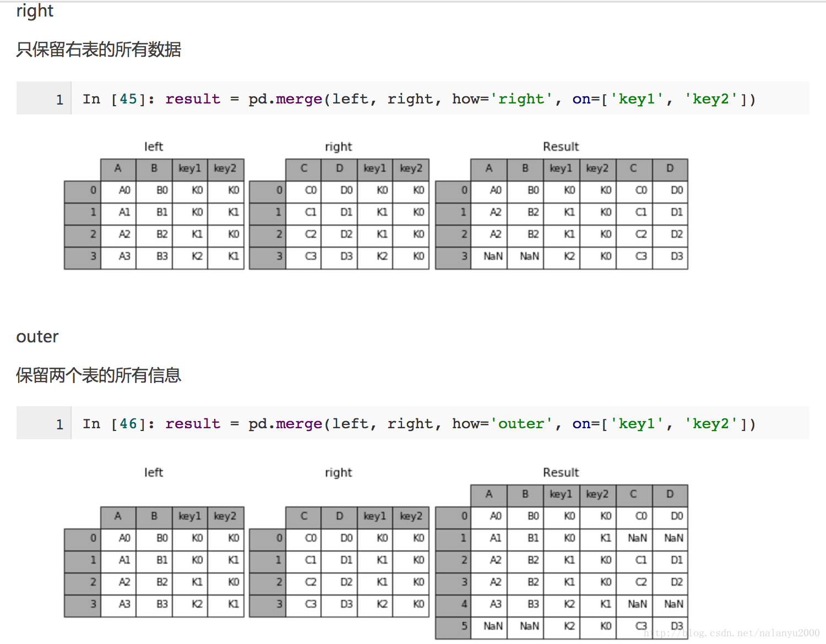This screenshot has height=644, width=826.
Task: Select the text "保留两个表的所有信息"
Action: point(99,375)
